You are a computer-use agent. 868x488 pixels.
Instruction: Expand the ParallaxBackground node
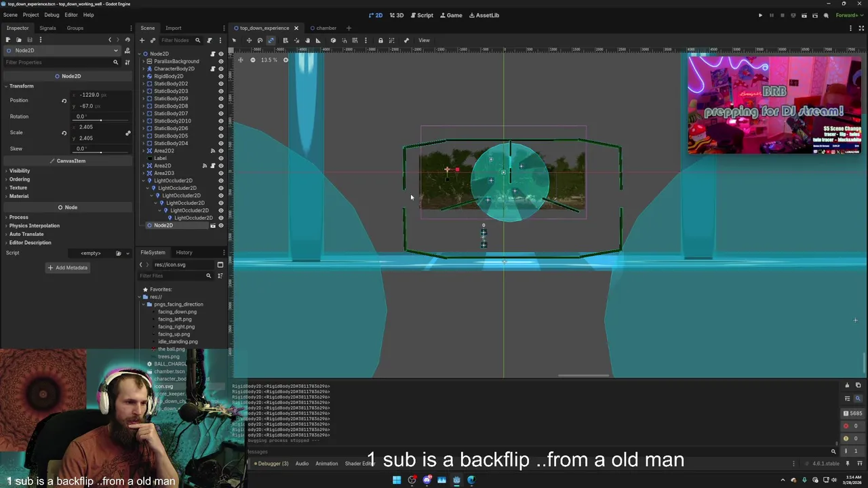click(144, 61)
